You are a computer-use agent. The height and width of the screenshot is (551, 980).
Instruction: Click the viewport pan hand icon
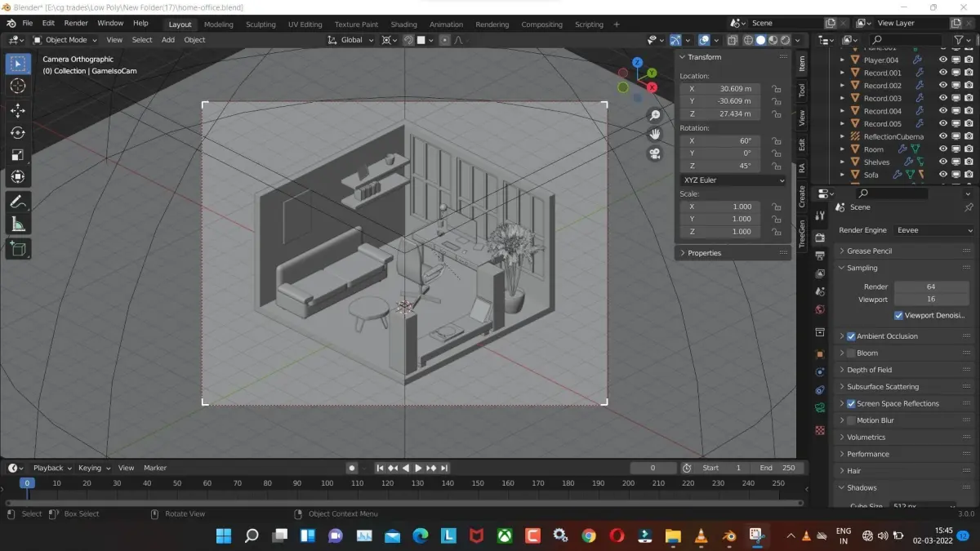[x=654, y=134]
